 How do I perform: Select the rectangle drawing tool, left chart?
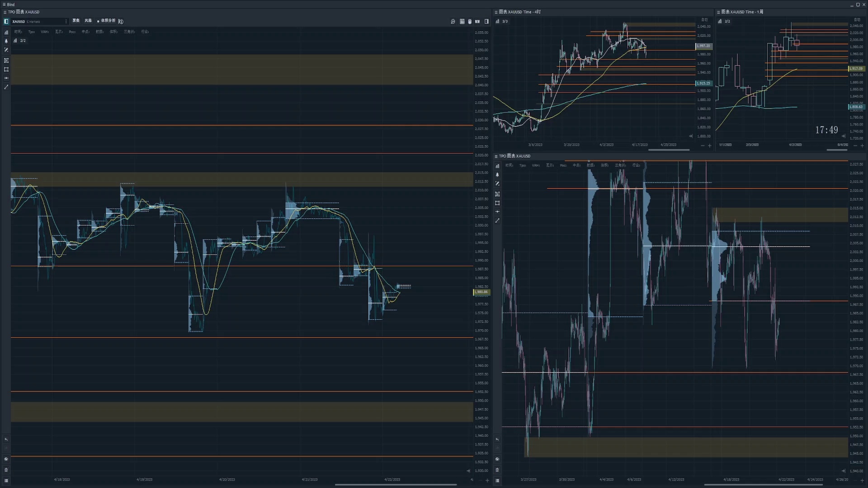[6, 70]
